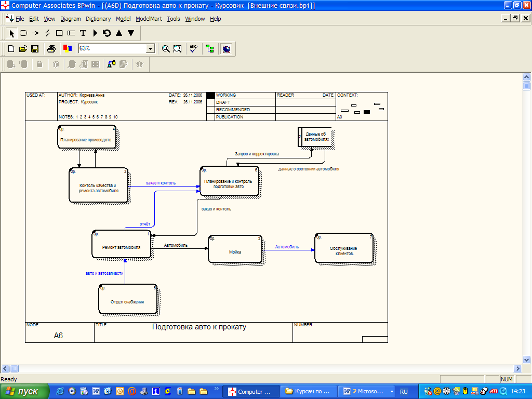
Task: Select 'Контоль качества и ремонта автомобиля' box
Action: coord(98,185)
